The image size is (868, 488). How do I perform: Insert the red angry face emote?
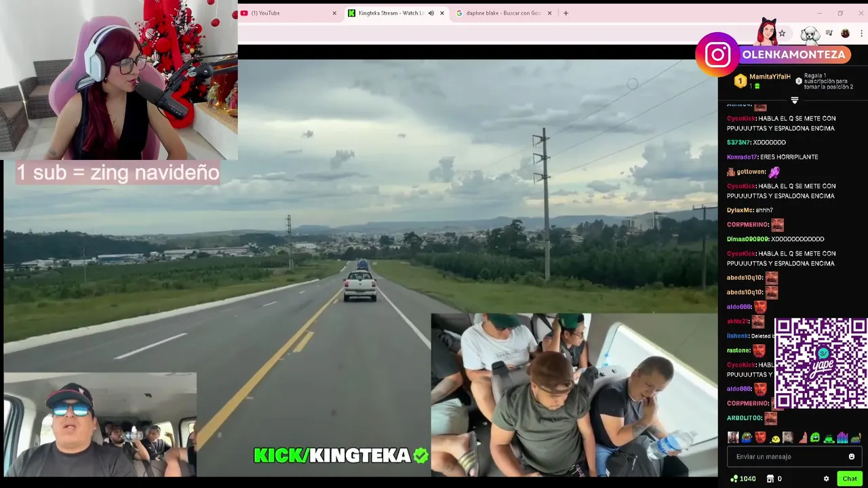(x=761, y=438)
